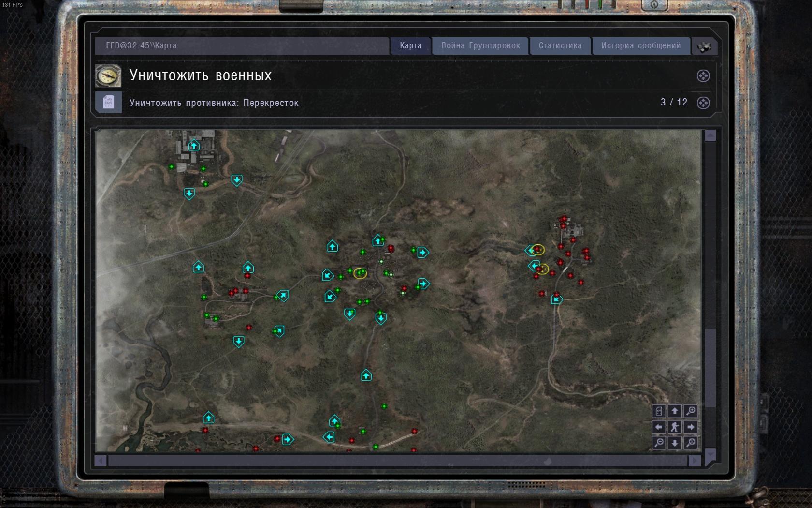Image resolution: width=812 pixels, height=508 pixels.
Task: Pan map down with arrow button
Action: [x=675, y=443]
